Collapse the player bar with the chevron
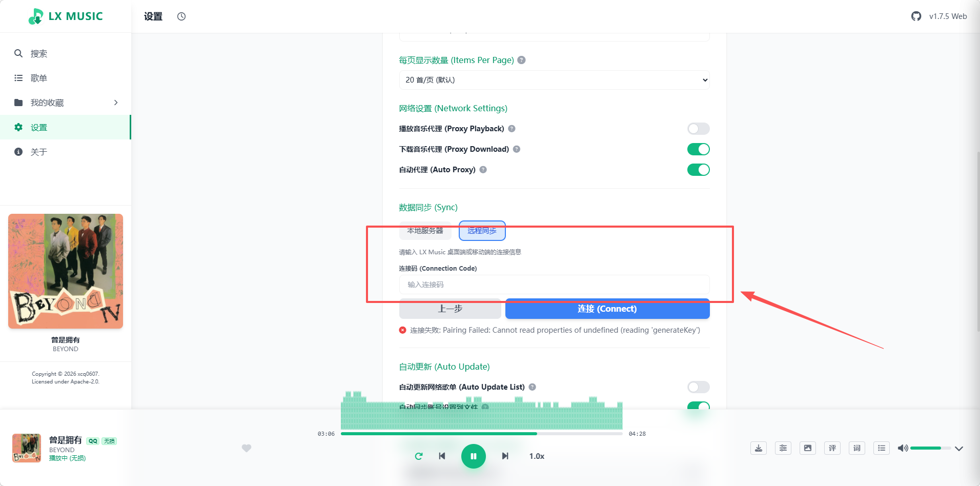Image resolution: width=980 pixels, height=486 pixels. [959, 449]
